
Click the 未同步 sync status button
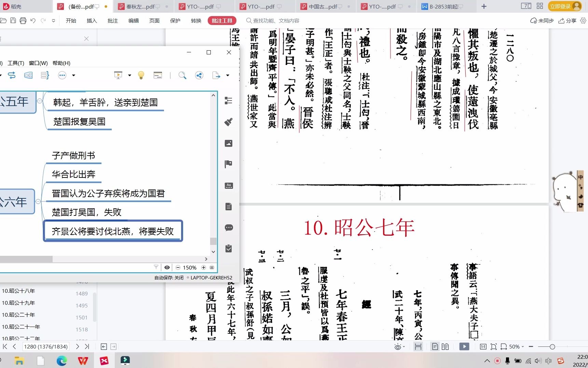point(542,21)
